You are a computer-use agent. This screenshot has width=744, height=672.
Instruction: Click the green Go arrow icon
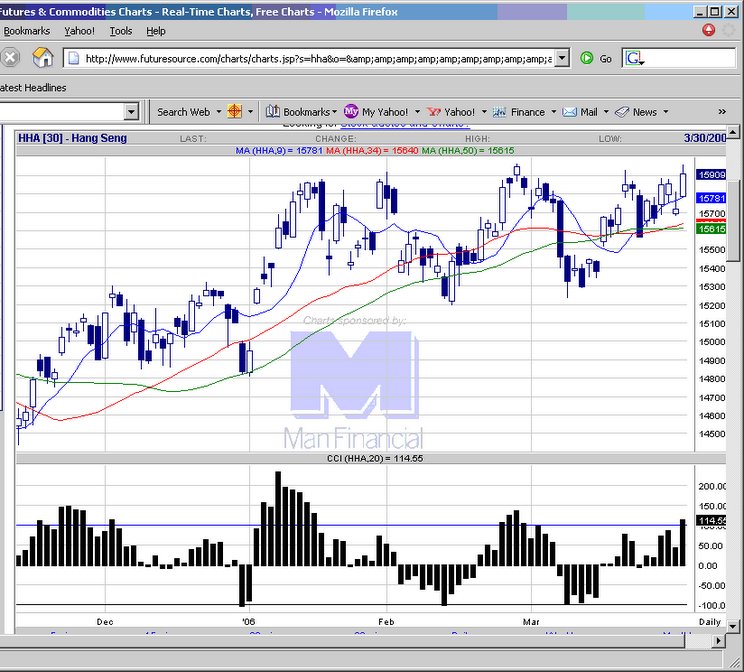pyautogui.click(x=587, y=58)
